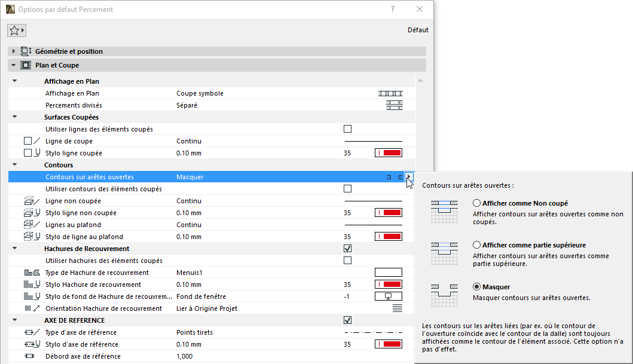Collapse the AXE DE REFERENCE group

click(15, 320)
